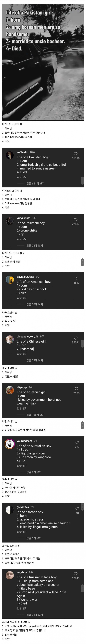Image resolution: width=86 pixels, height=644 pixels.
Task: Expand 답글 651개 보기 under ae5taetic
Action: click(35, 183)
